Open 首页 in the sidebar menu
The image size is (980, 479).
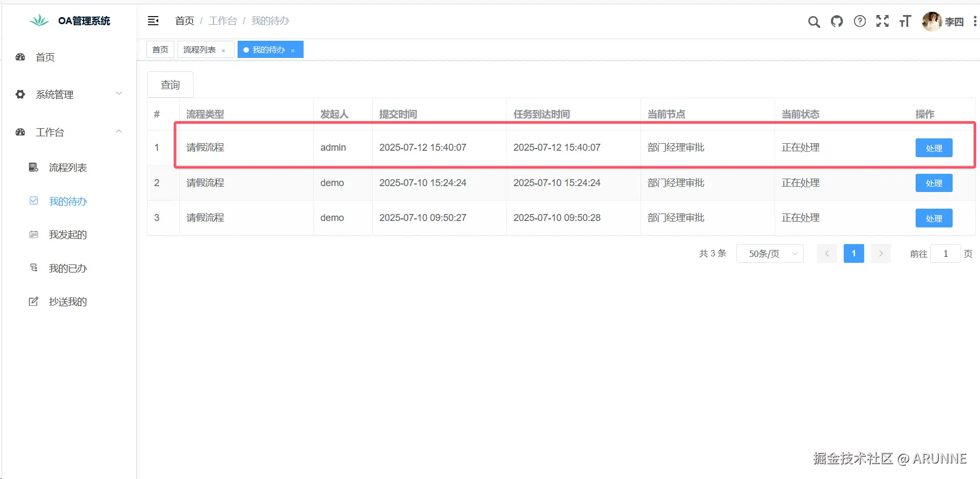pyautogui.click(x=69, y=57)
